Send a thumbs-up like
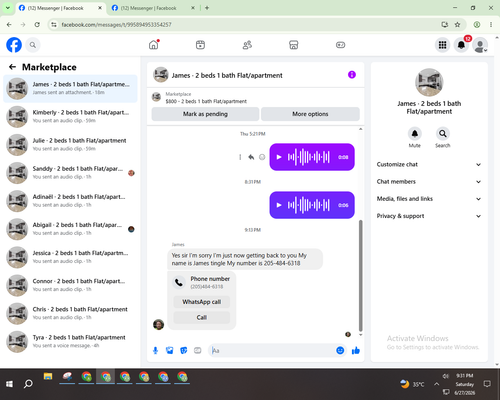Screen dimensions: 500x400 (x=356, y=350)
